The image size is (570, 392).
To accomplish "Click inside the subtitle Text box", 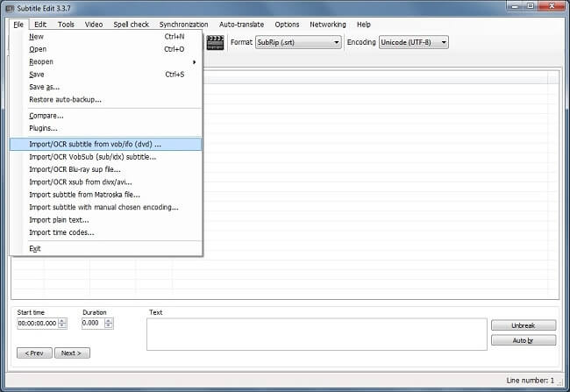I will tap(316, 334).
